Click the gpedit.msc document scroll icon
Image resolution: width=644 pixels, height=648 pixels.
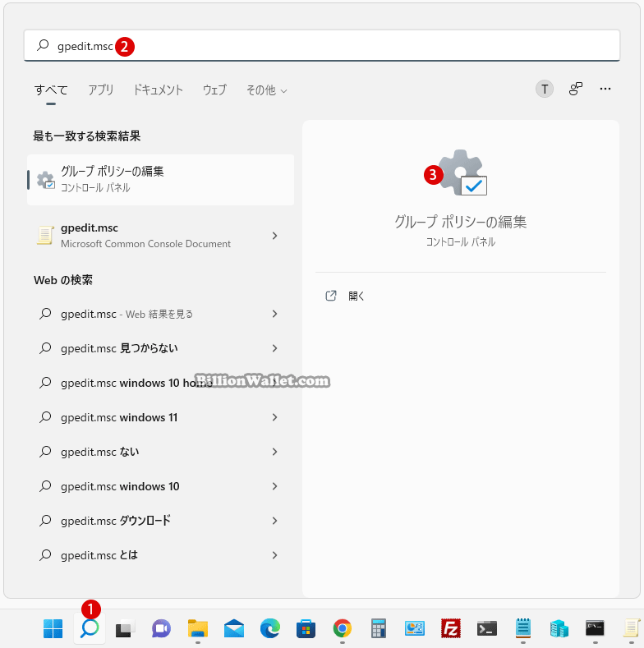pos(45,236)
